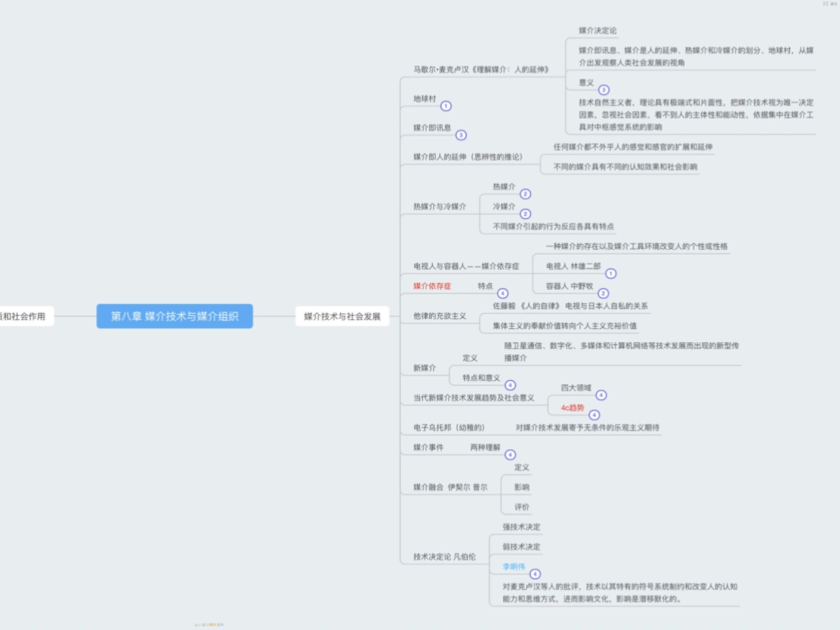Select the 地球村 node
840x630 pixels.
click(424, 99)
